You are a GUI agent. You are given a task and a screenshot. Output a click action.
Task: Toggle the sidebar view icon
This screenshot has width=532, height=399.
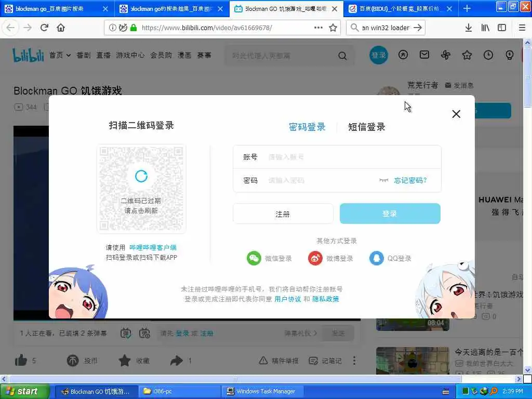[x=502, y=28]
